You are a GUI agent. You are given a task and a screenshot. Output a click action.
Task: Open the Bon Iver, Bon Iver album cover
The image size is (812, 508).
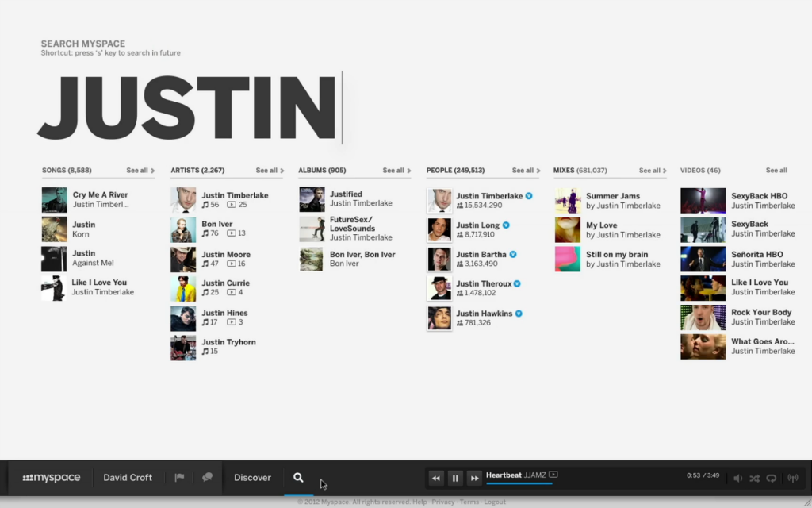312,259
